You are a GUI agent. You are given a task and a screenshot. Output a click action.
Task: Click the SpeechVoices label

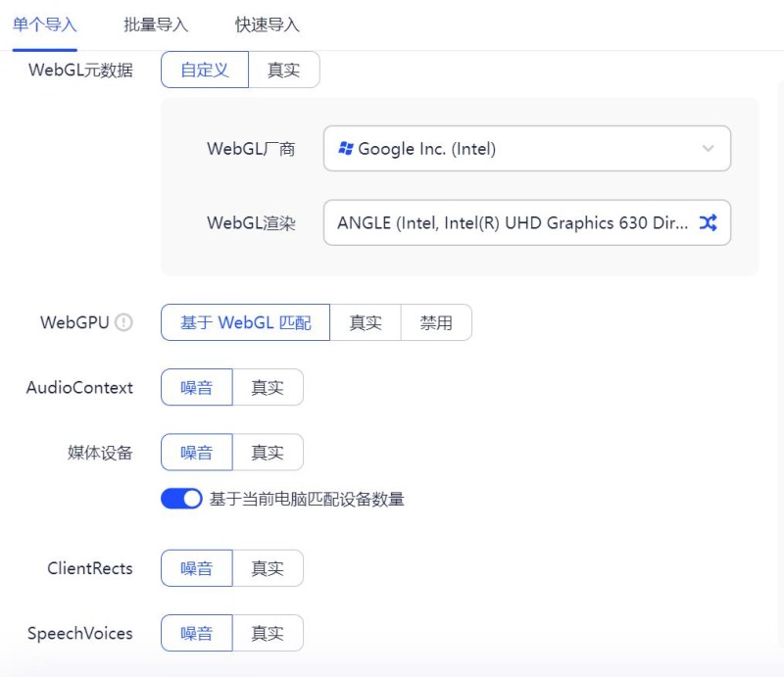point(80,634)
